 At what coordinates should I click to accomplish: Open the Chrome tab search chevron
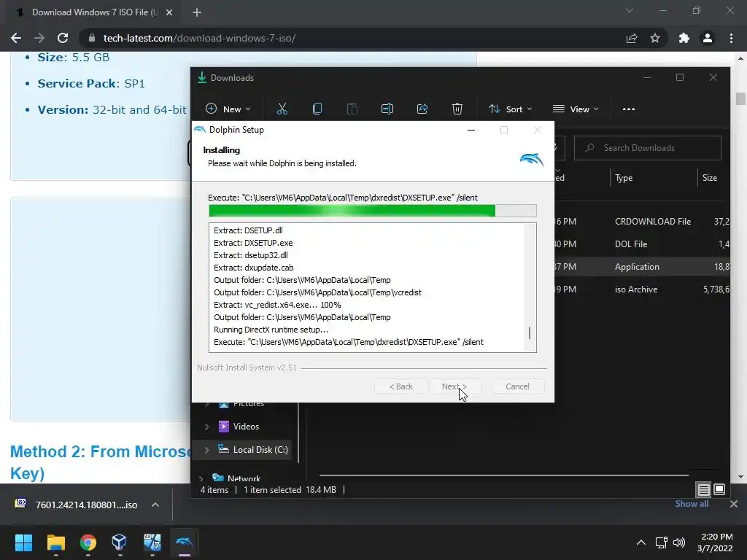[x=630, y=10]
